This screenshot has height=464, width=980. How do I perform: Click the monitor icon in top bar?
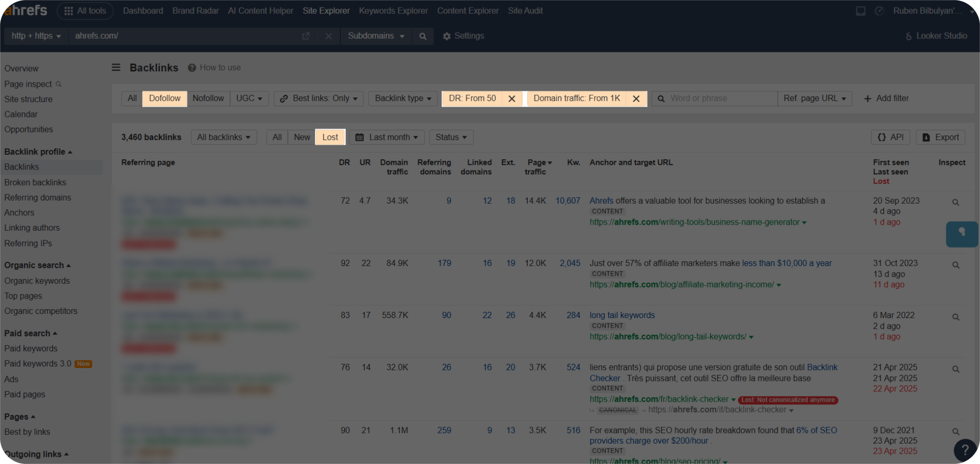pyautogui.click(x=861, y=11)
